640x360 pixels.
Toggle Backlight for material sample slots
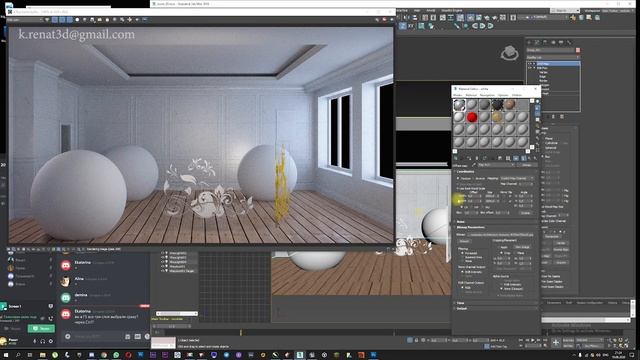[x=538, y=108]
